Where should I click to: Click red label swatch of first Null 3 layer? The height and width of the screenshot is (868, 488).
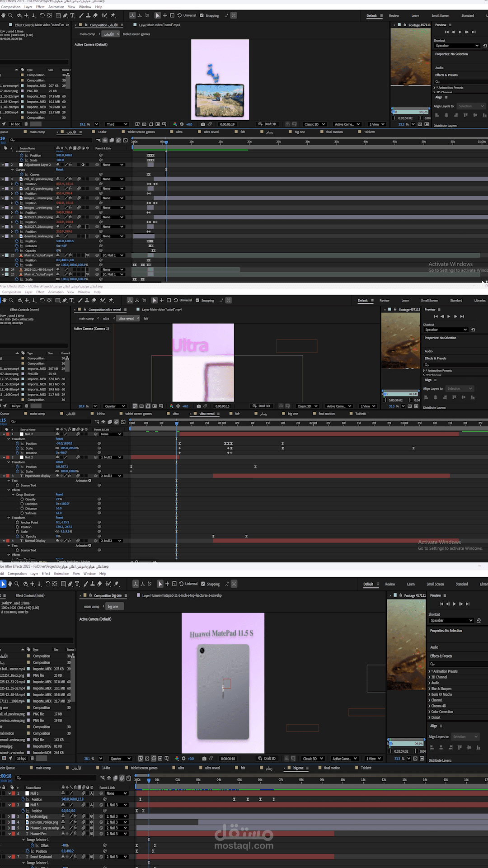pos(13,793)
